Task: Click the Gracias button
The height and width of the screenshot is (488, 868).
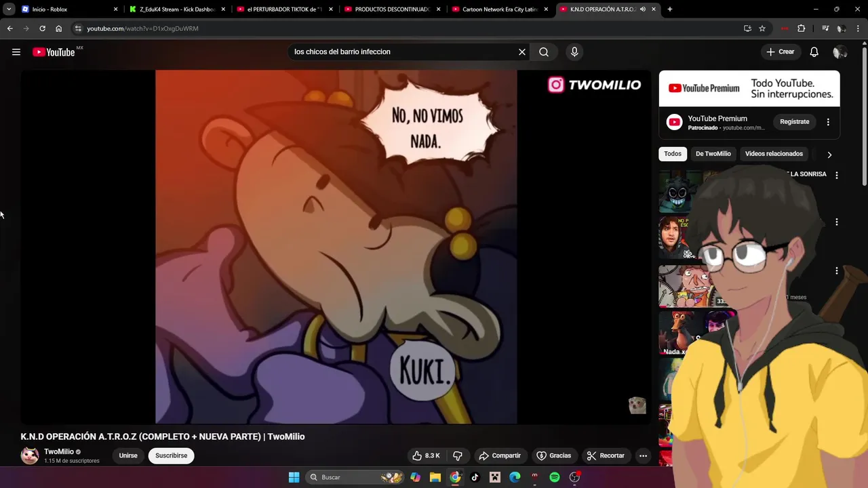Action: pyautogui.click(x=553, y=455)
